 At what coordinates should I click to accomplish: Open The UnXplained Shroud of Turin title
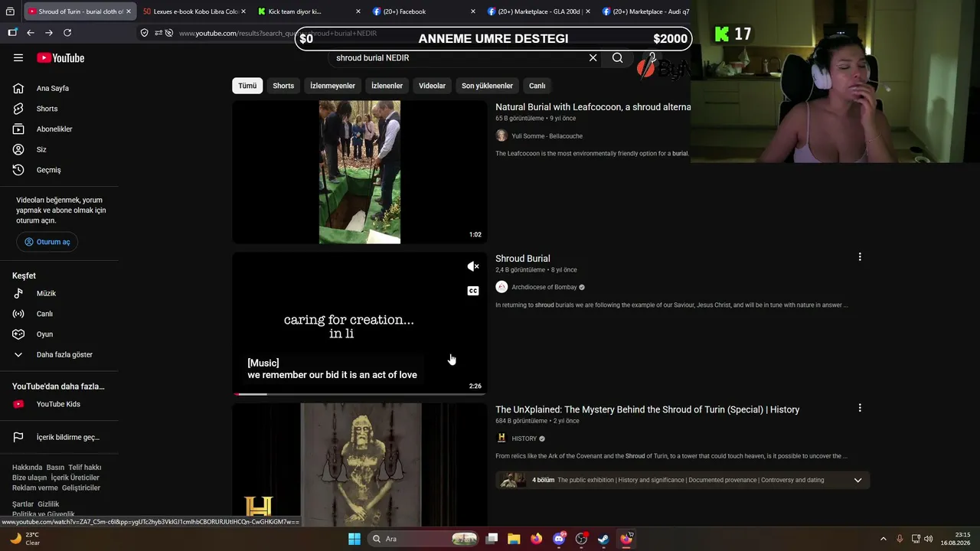point(648,409)
